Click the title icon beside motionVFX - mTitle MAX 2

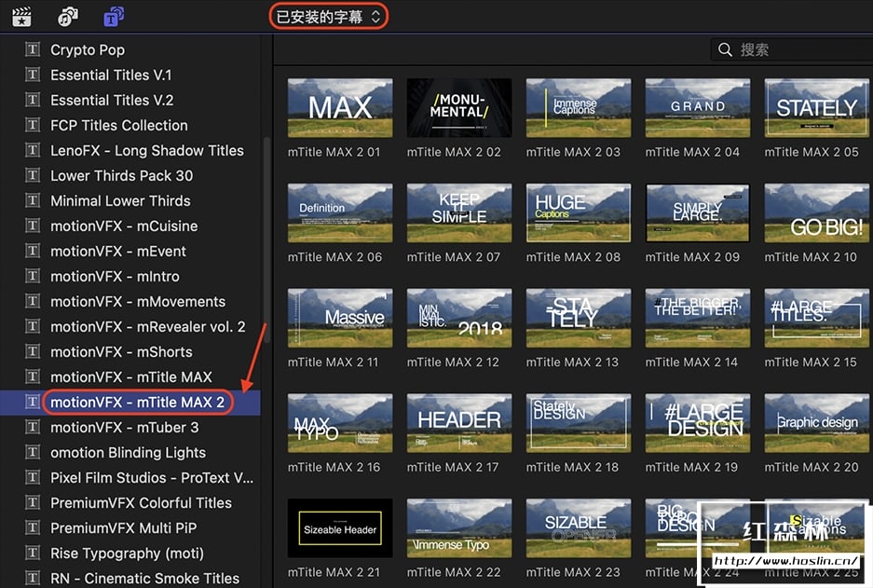point(33,402)
